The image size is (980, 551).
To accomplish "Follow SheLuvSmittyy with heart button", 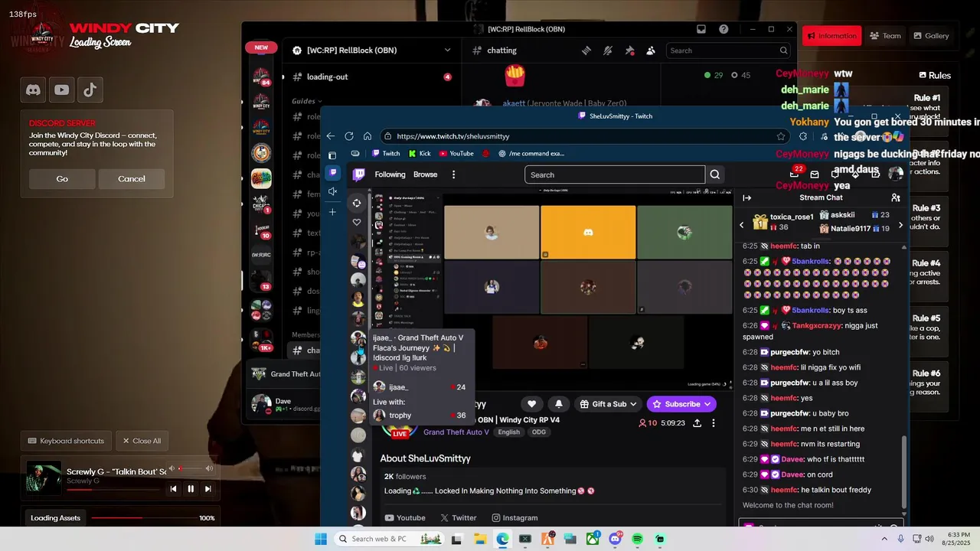I will [x=531, y=404].
